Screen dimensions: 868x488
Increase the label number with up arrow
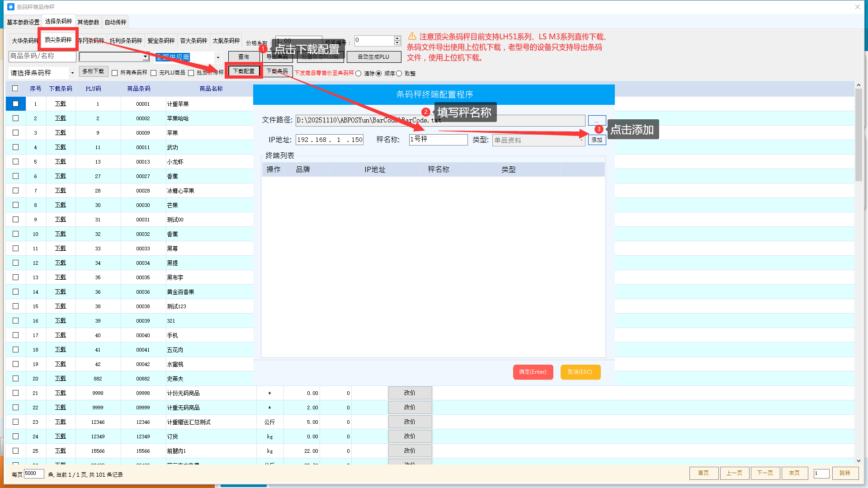(x=397, y=38)
